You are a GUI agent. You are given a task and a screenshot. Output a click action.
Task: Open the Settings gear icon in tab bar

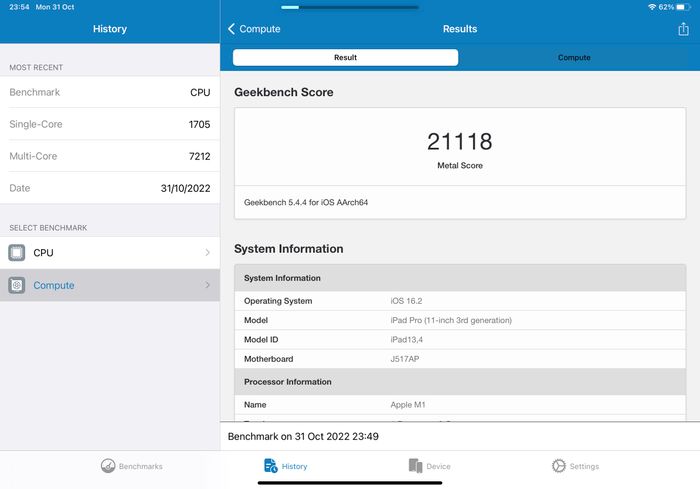[558, 466]
